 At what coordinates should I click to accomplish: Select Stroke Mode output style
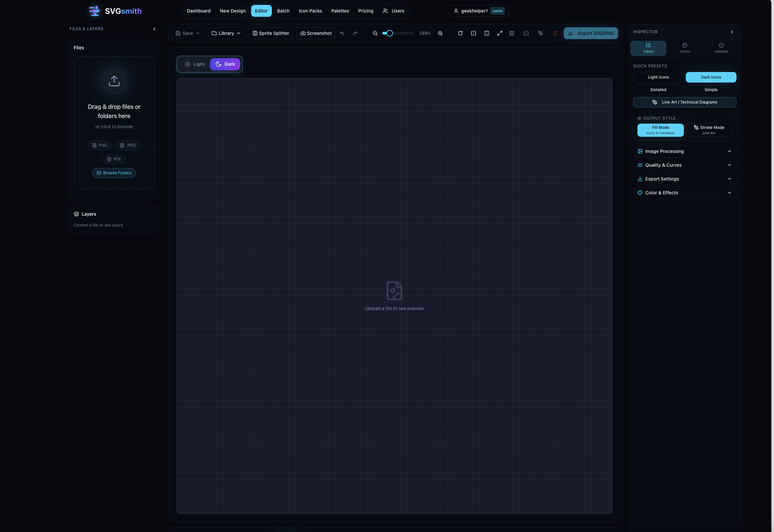point(709,130)
